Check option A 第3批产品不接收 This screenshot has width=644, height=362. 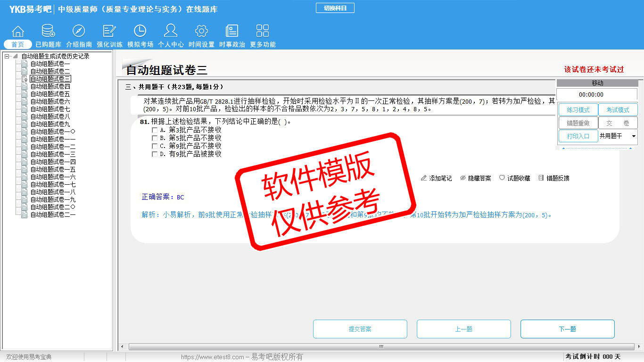[155, 130]
